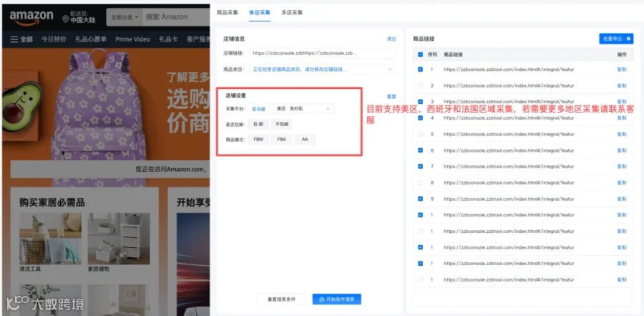Choose the FBM product mode
This screenshot has width=644, height=316.
[259, 140]
